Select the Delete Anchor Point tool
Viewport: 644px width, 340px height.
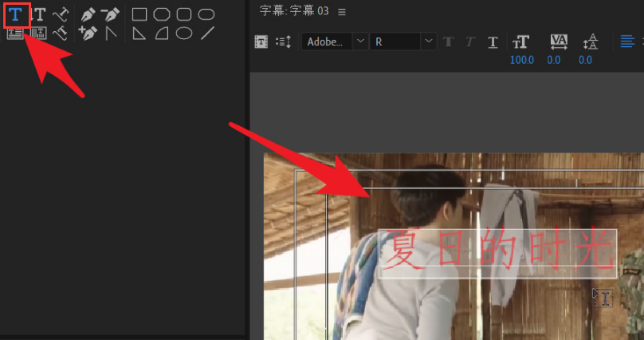click(111, 14)
